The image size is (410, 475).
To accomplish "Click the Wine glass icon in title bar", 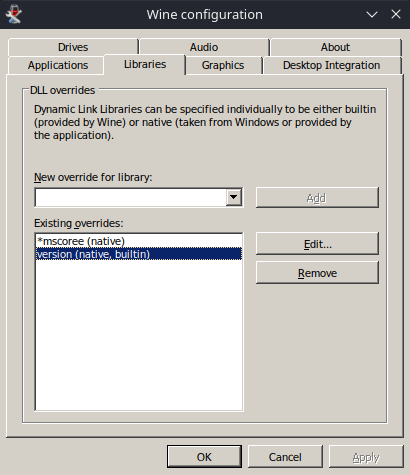I will (x=14, y=14).
